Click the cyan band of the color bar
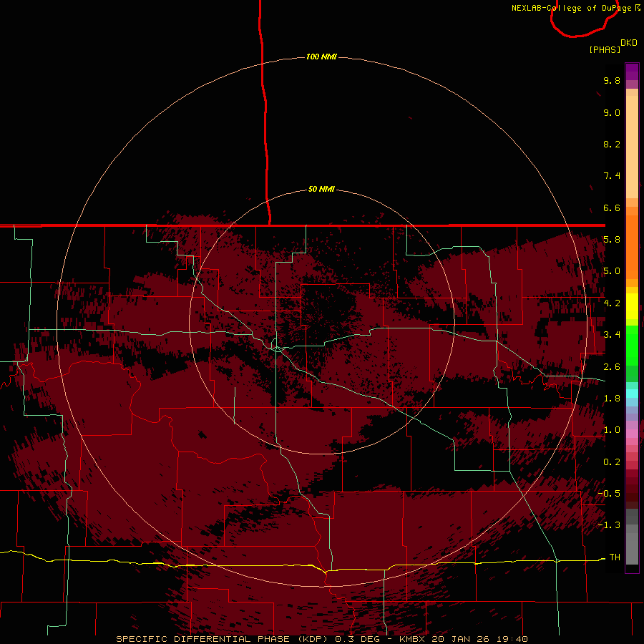The height and width of the screenshot is (644, 644). pyautogui.click(x=632, y=394)
